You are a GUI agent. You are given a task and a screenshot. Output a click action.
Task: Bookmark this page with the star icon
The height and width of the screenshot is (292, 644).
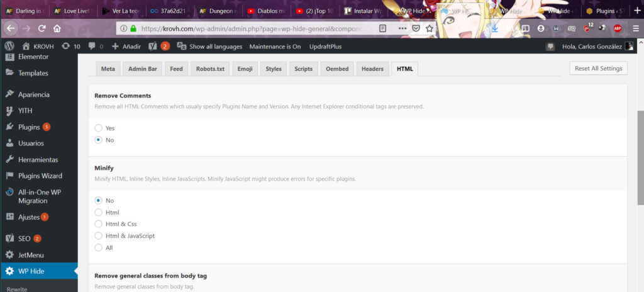point(430,28)
